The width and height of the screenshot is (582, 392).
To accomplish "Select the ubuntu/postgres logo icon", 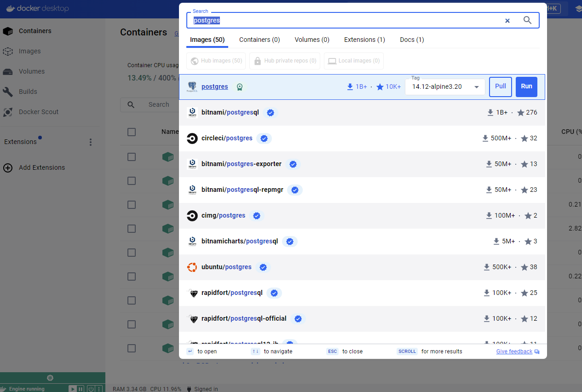I will pos(192,267).
